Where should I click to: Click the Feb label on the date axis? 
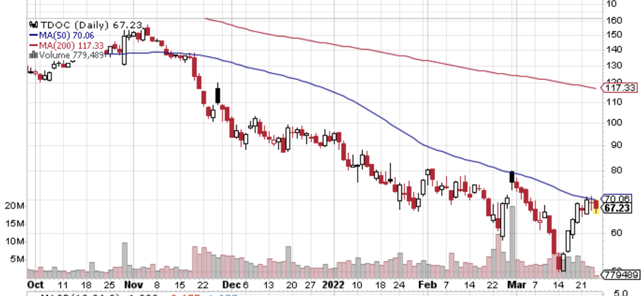[427, 284]
